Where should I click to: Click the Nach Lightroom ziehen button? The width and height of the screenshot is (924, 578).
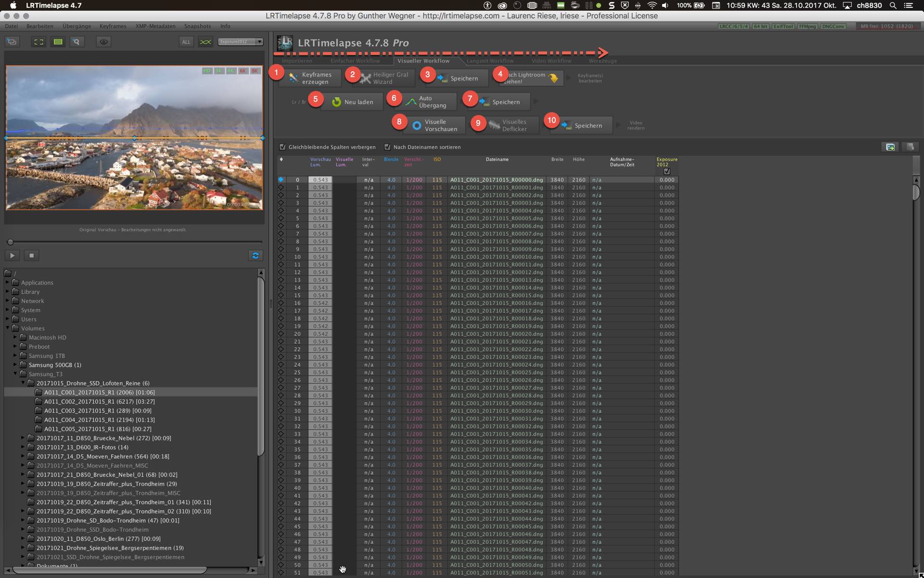tap(532, 78)
